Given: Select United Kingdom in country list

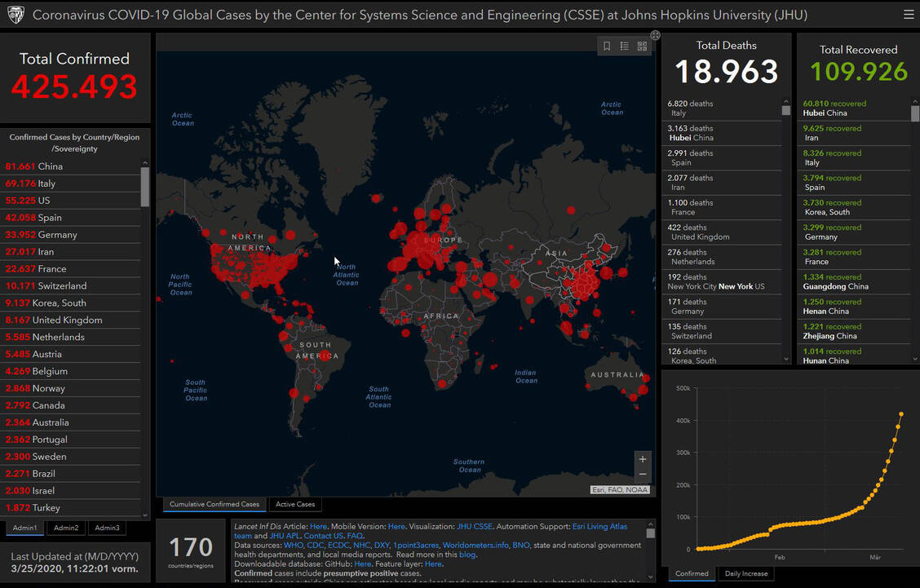Looking at the screenshot, I should pos(71,320).
